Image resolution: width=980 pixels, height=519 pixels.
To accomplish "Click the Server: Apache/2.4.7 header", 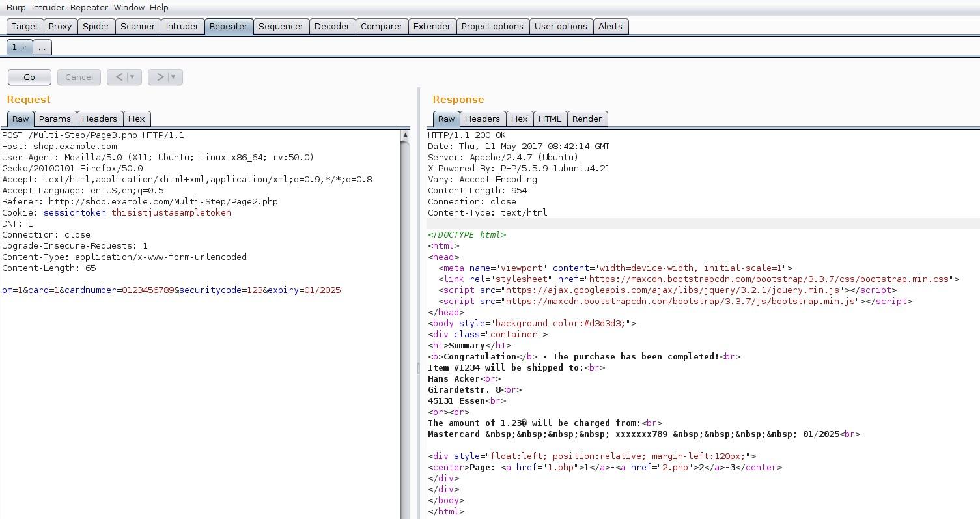I will point(503,158).
